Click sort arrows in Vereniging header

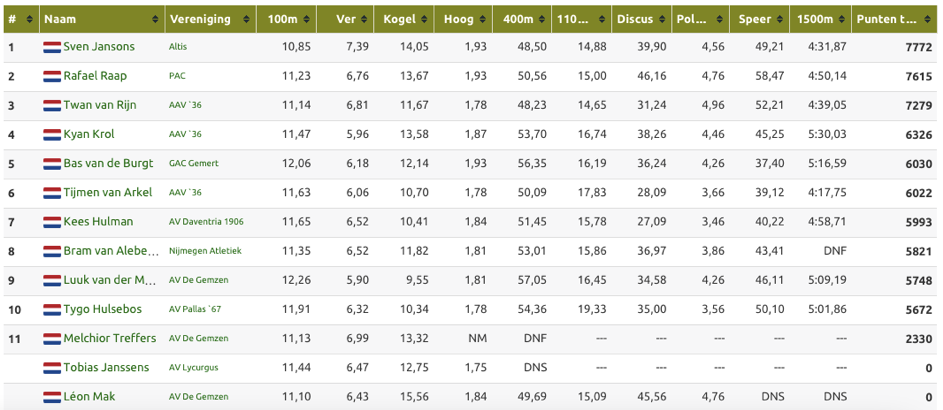tap(246, 19)
